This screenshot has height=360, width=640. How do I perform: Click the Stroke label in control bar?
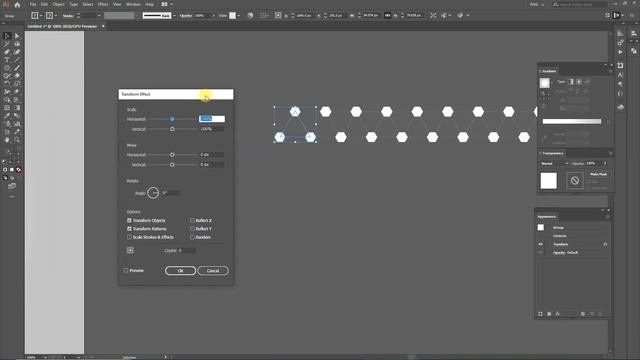68,16
